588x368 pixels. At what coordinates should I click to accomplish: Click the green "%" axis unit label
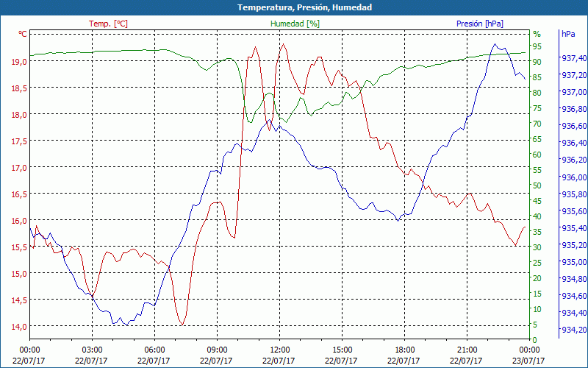click(537, 34)
